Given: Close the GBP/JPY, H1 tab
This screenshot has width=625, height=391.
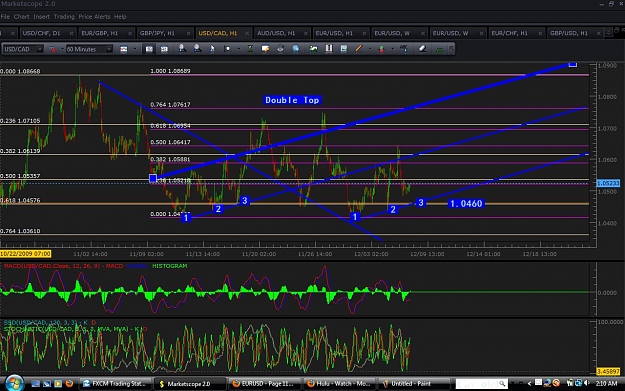Looking at the screenshot, I should 189,33.
